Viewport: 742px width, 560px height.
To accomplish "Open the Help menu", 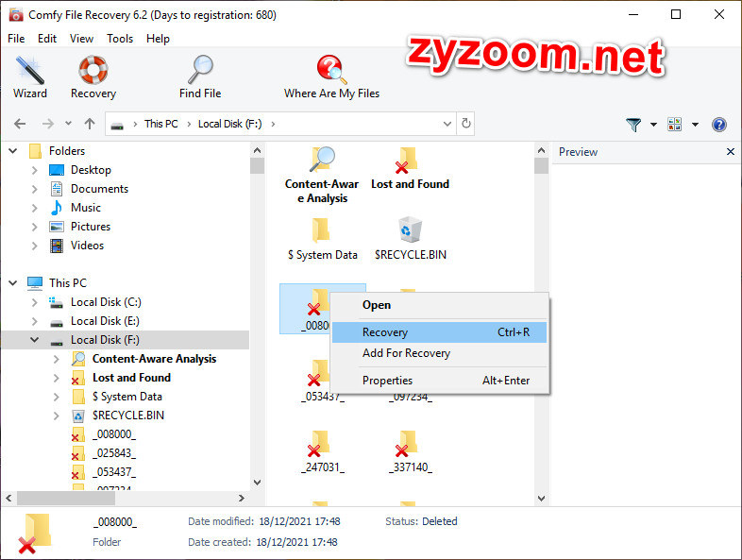I will coord(158,39).
